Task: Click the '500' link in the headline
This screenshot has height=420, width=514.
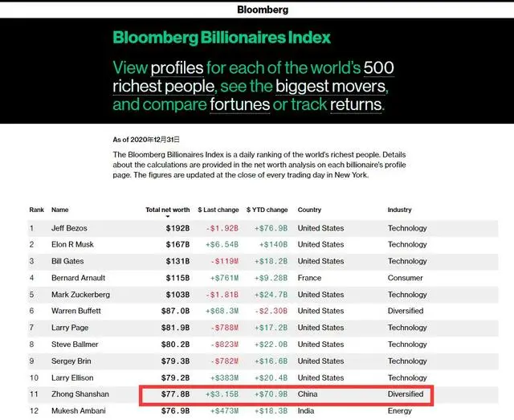Action: (x=378, y=67)
